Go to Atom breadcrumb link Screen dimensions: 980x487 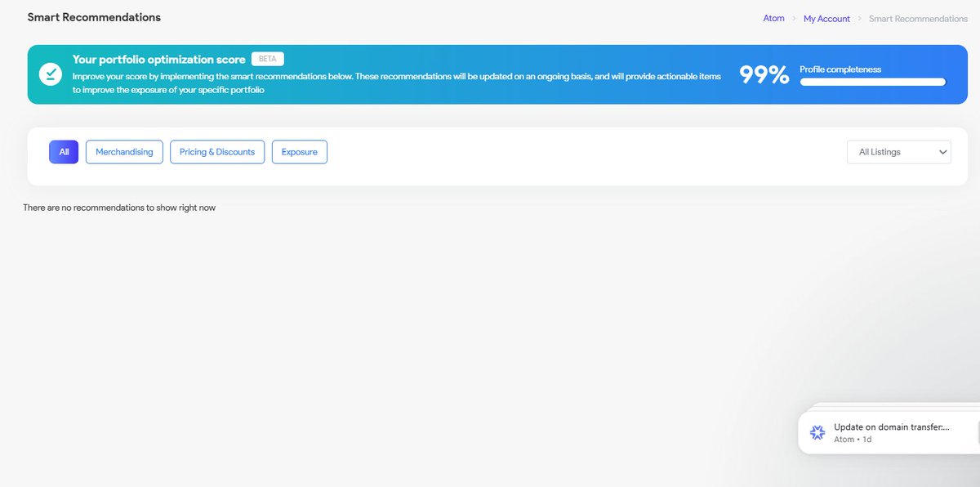pyautogui.click(x=773, y=18)
